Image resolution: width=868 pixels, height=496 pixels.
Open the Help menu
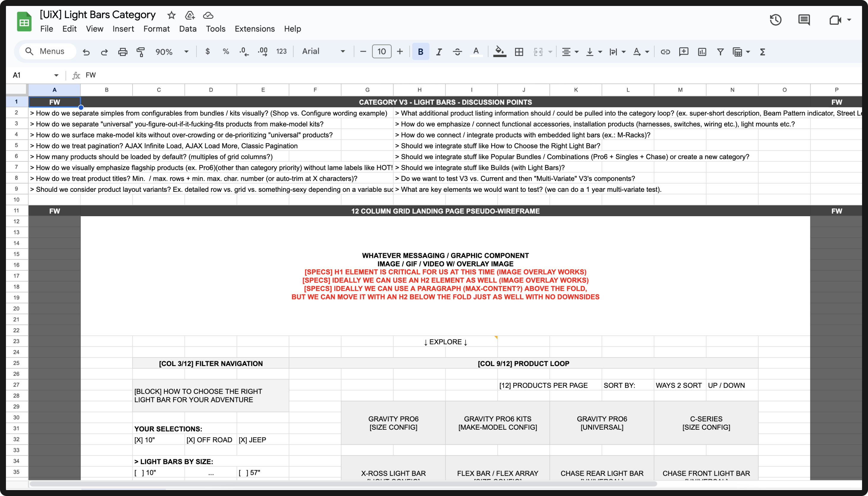point(293,29)
